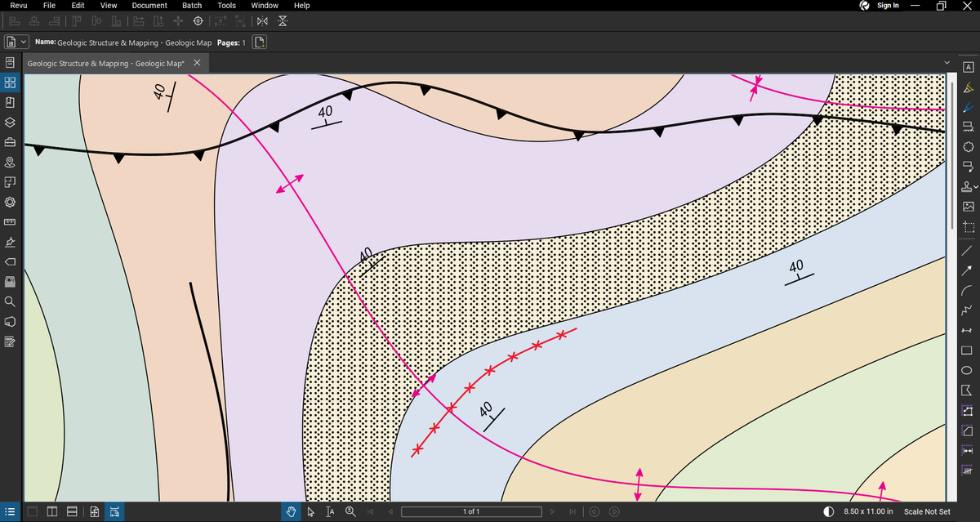Image resolution: width=980 pixels, height=522 pixels.
Task: Click the Flip Horizontal icon
Action: [261, 20]
